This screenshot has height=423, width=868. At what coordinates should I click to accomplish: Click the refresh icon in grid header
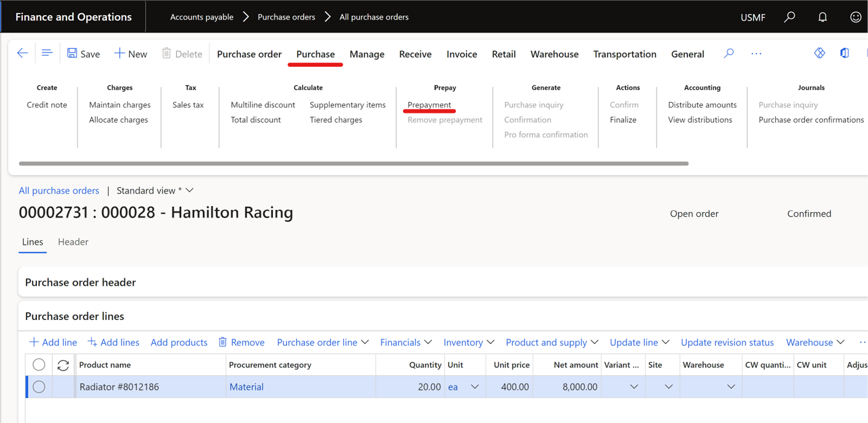click(63, 365)
